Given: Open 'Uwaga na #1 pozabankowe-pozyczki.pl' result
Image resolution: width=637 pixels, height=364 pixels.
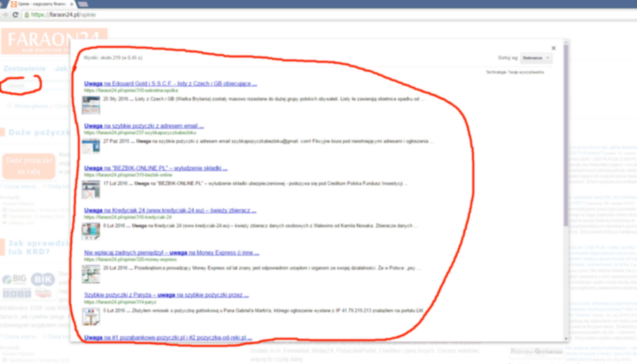Looking at the screenshot, I should [x=168, y=337].
